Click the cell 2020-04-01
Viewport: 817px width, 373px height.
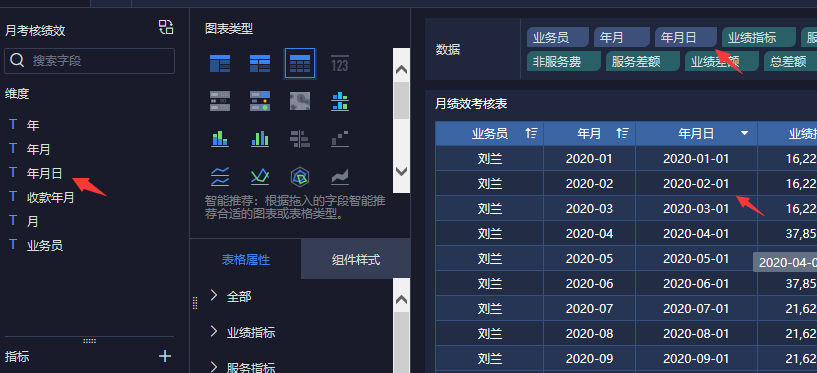696,233
